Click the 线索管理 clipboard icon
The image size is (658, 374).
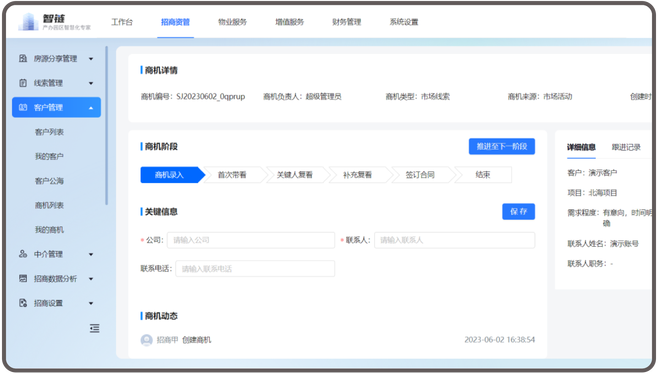tap(23, 83)
